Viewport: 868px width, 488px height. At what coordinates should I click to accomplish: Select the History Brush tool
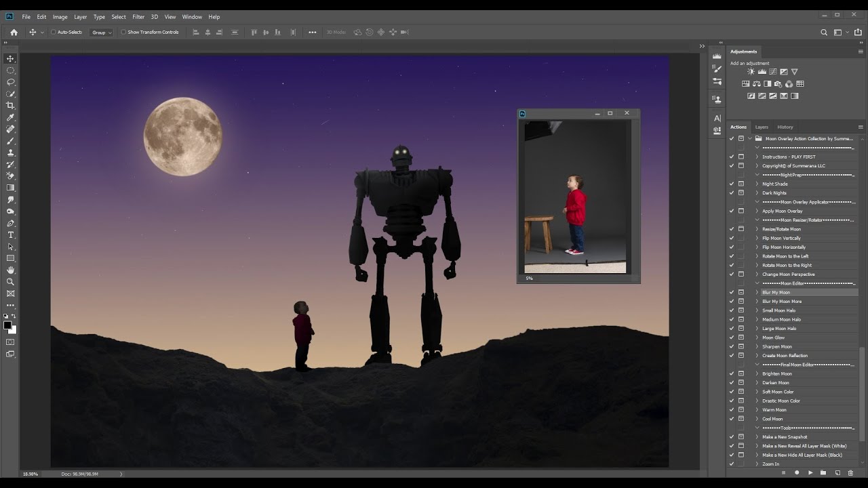(x=10, y=164)
